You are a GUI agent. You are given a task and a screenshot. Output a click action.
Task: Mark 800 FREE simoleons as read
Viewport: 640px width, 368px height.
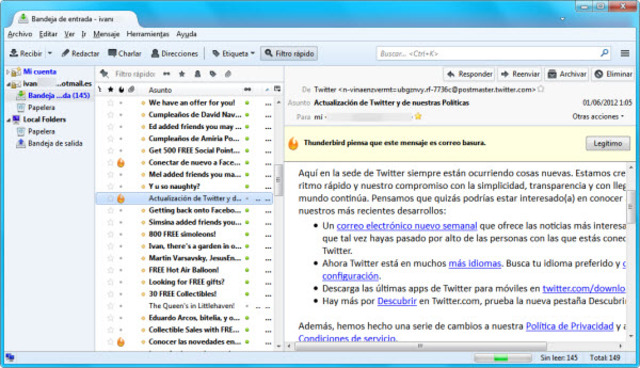(247, 235)
